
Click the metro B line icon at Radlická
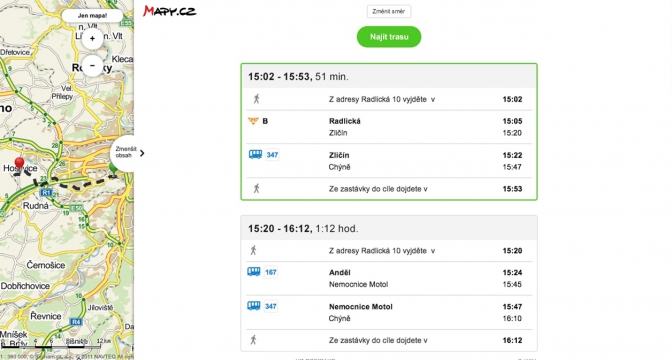(x=253, y=121)
